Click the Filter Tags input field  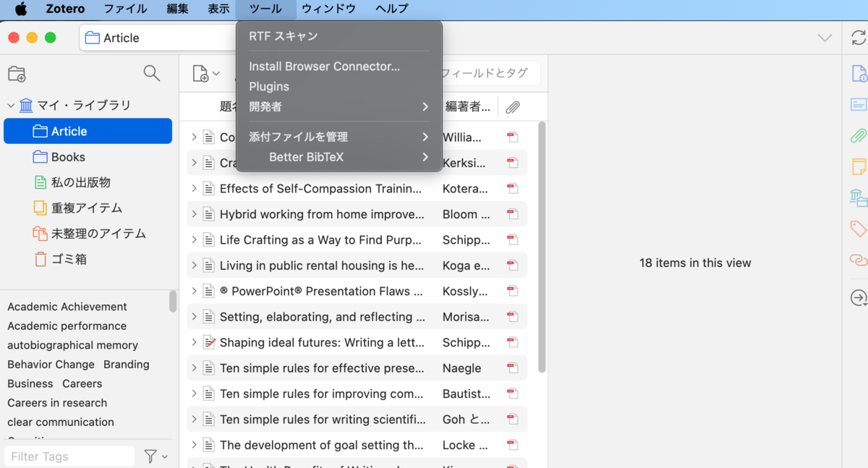coord(69,456)
